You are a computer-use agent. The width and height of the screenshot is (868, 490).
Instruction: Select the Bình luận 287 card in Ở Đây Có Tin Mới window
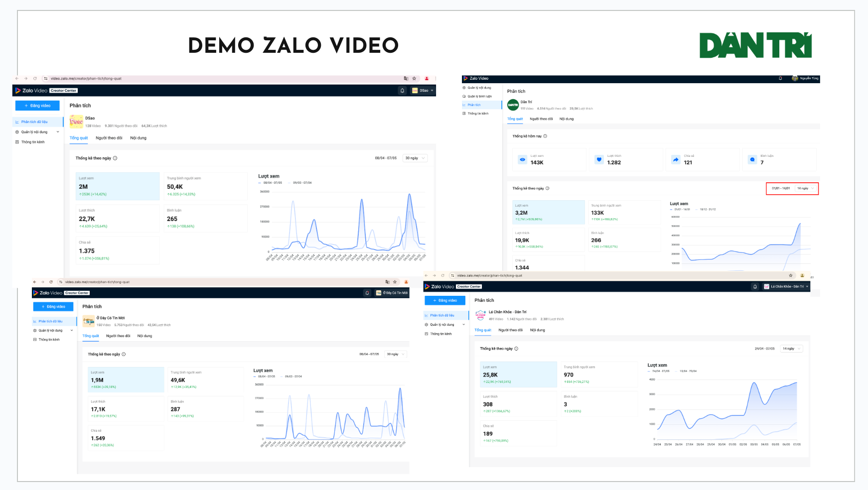pos(205,409)
